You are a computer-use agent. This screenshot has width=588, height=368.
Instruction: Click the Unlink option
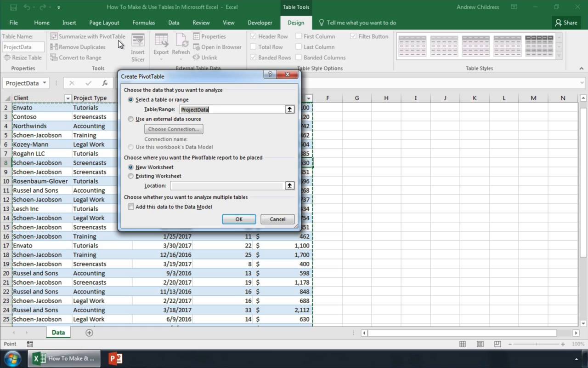(205, 57)
